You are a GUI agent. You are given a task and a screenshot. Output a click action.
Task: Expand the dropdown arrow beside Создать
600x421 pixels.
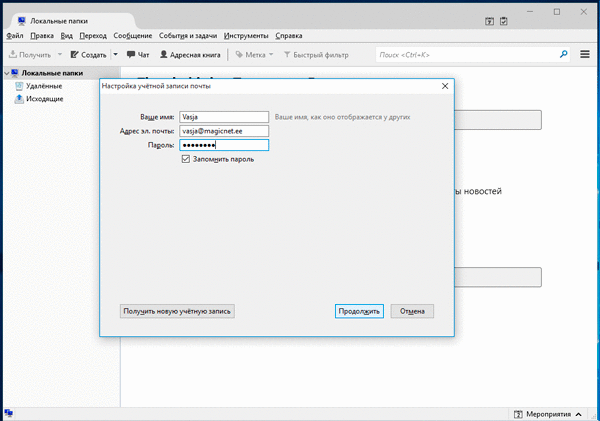click(116, 55)
